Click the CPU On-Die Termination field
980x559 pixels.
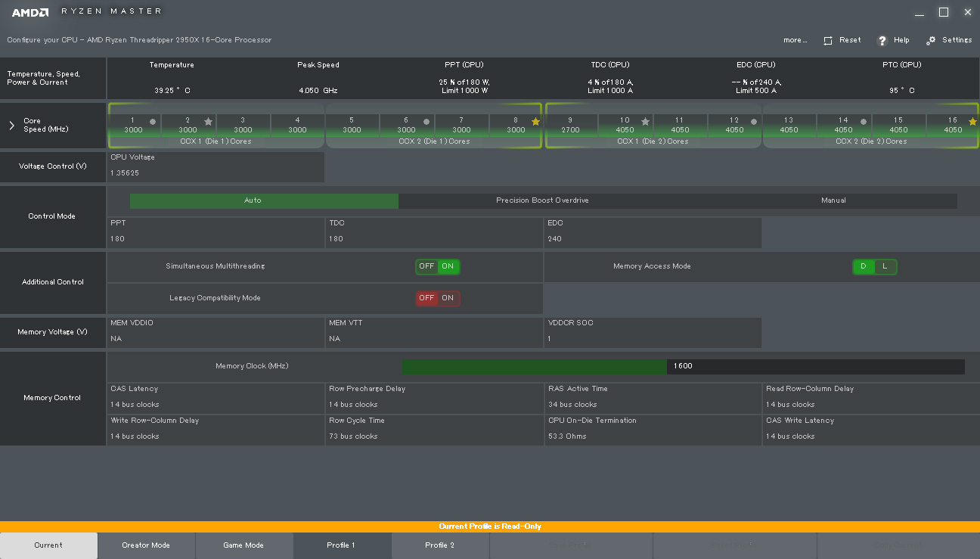click(x=653, y=430)
